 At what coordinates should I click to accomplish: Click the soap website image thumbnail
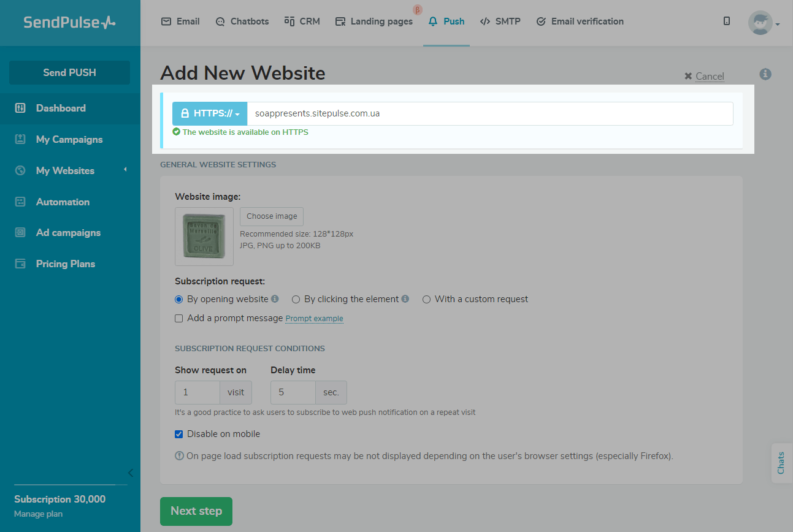pyautogui.click(x=204, y=237)
